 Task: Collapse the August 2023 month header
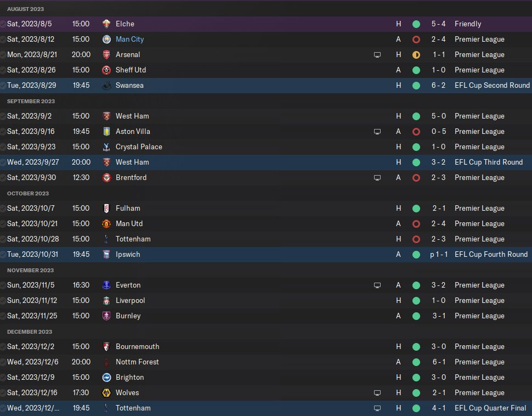click(26, 9)
